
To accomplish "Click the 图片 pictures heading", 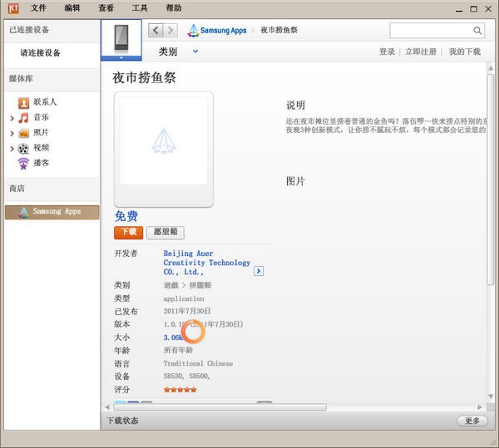I will [x=295, y=181].
